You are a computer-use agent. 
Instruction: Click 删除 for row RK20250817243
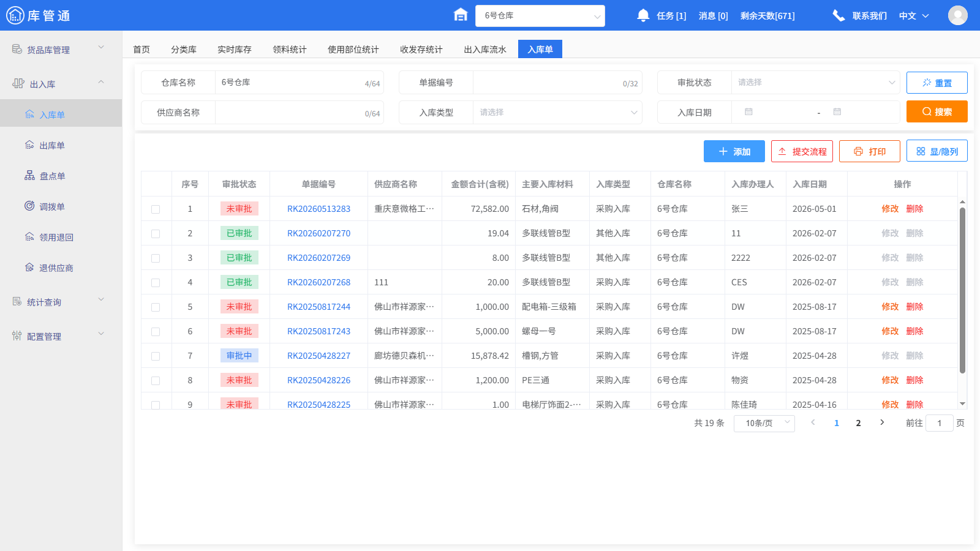914,331
